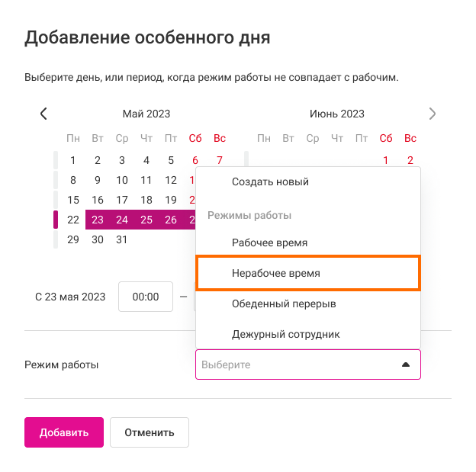Image resolution: width=476 pixels, height=472 pixels.
Task: Select Обеденный перерыв option
Action: tap(284, 303)
